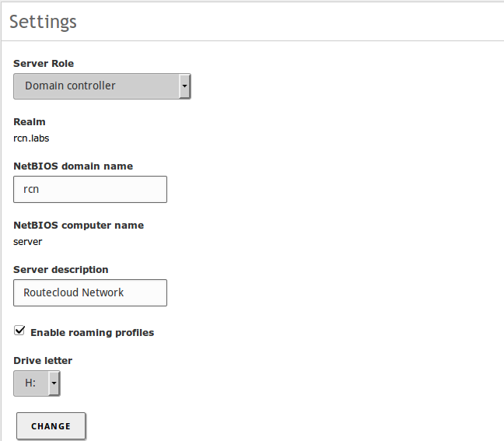The width and height of the screenshot is (504, 441).
Task: Click the NetBIOS domain name field
Action: click(x=90, y=189)
